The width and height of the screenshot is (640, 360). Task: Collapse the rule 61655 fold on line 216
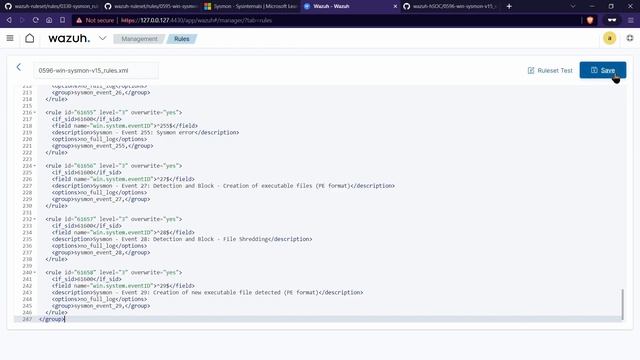click(x=35, y=112)
